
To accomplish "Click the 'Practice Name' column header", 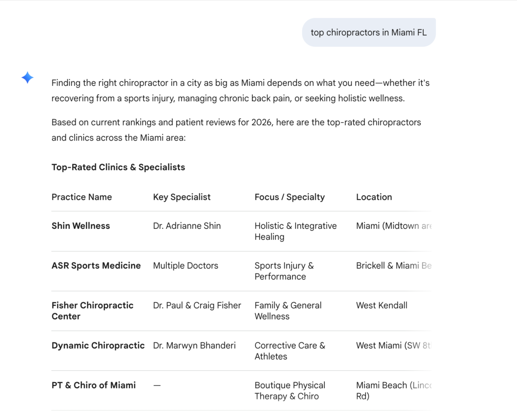I will 82,197.
